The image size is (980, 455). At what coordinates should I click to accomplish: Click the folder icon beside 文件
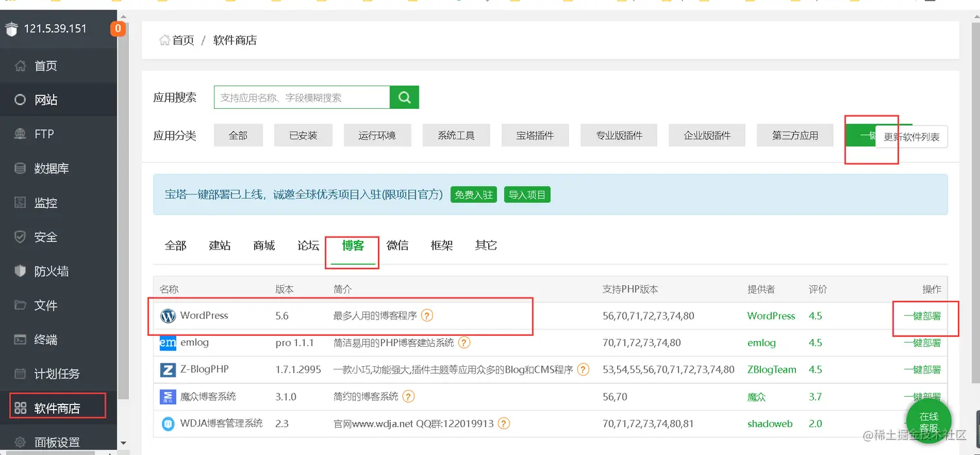coord(21,305)
